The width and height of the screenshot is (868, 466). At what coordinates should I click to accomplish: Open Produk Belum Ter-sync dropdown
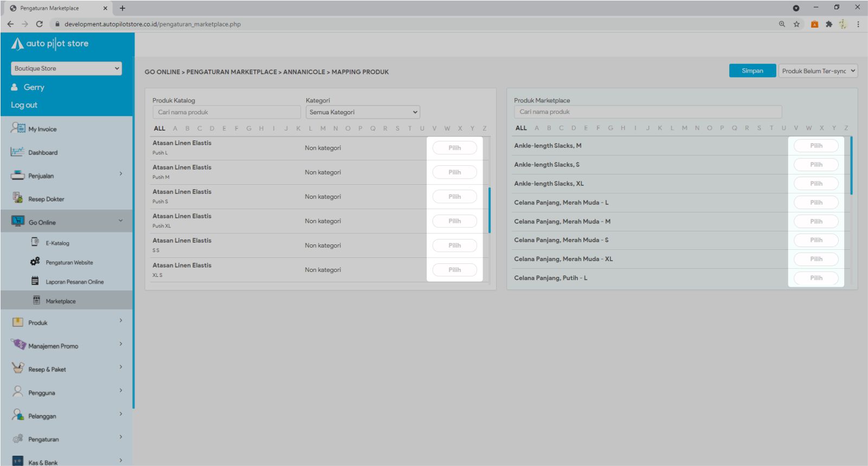tap(818, 71)
